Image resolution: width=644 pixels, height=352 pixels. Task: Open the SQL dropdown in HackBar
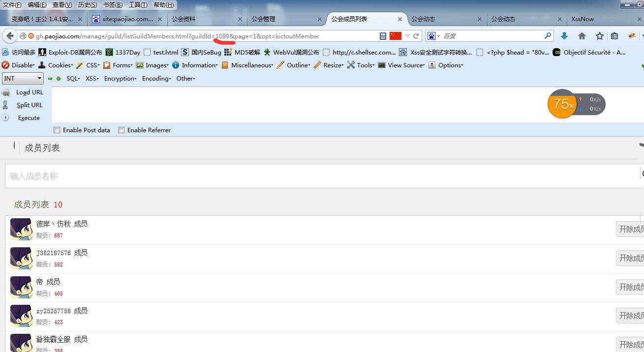click(73, 79)
